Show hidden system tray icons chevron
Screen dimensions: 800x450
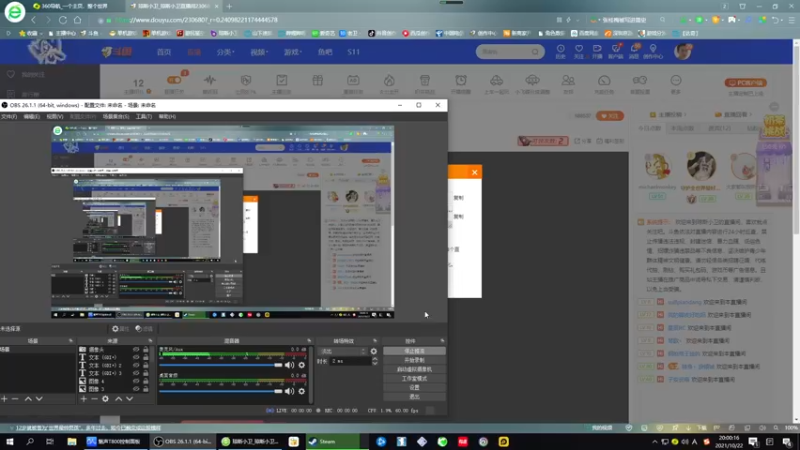coord(655,442)
